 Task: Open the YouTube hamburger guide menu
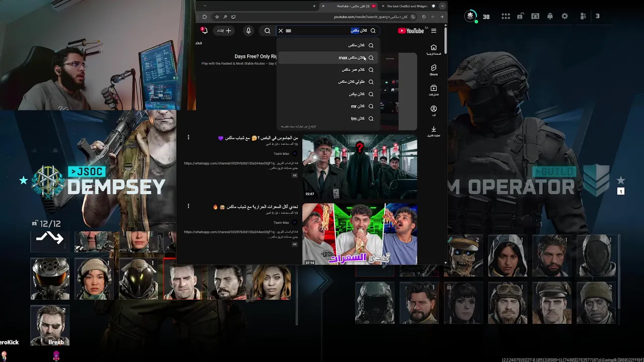click(434, 31)
